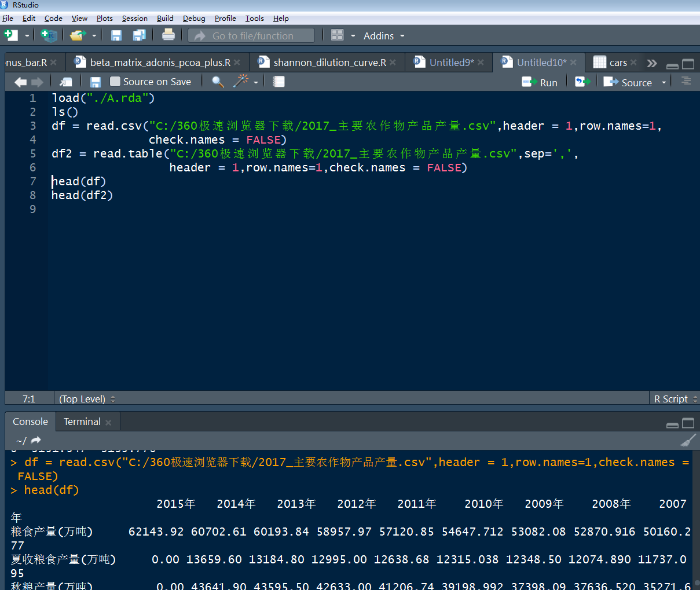The width and height of the screenshot is (700, 590).
Task: Maximize the source editor pane
Action: (x=688, y=64)
